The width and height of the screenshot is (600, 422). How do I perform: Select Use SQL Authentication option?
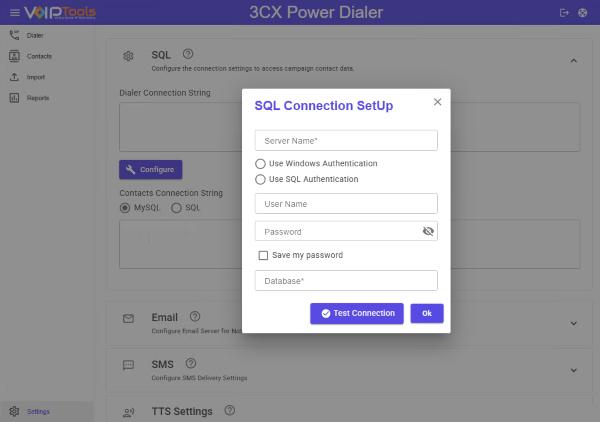click(261, 179)
